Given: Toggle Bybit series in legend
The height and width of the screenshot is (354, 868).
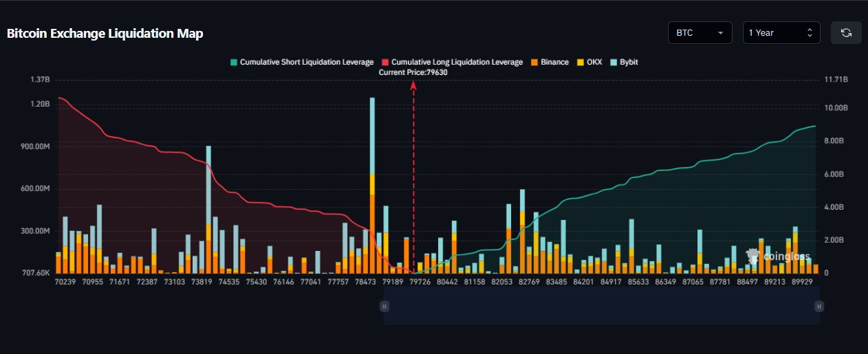Looking at the screenshot, I should coord(623,62).
